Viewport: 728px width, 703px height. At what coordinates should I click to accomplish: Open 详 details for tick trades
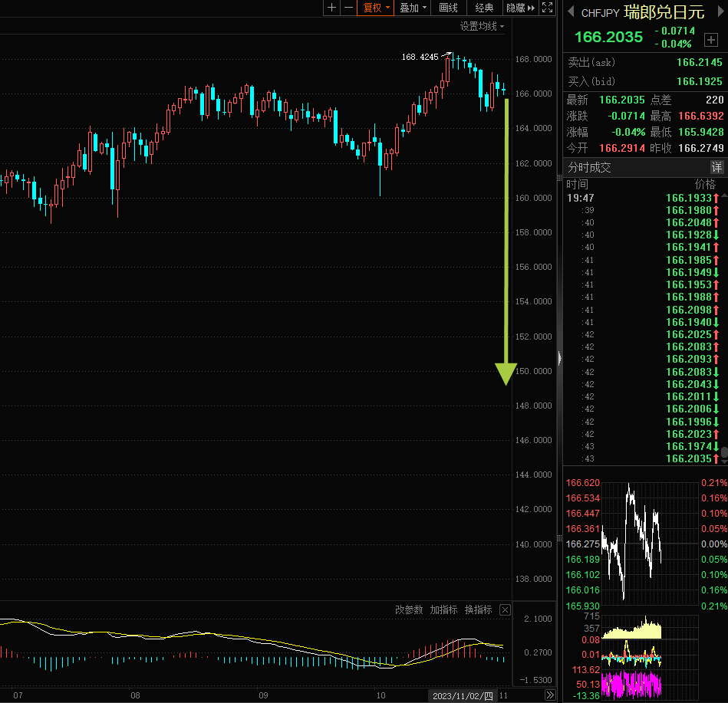(716, 167)
